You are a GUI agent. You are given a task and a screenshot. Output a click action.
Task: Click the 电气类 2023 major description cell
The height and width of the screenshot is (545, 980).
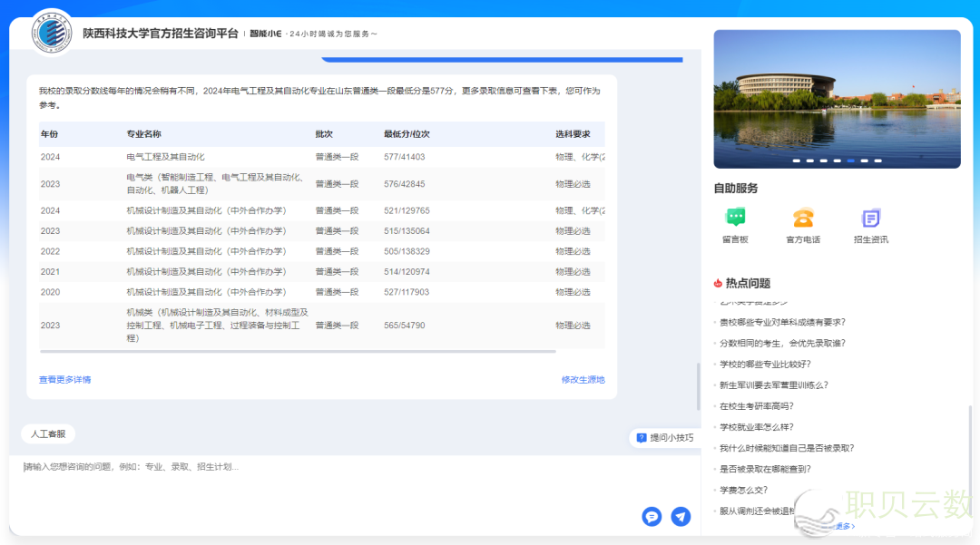tap(217, 183)
